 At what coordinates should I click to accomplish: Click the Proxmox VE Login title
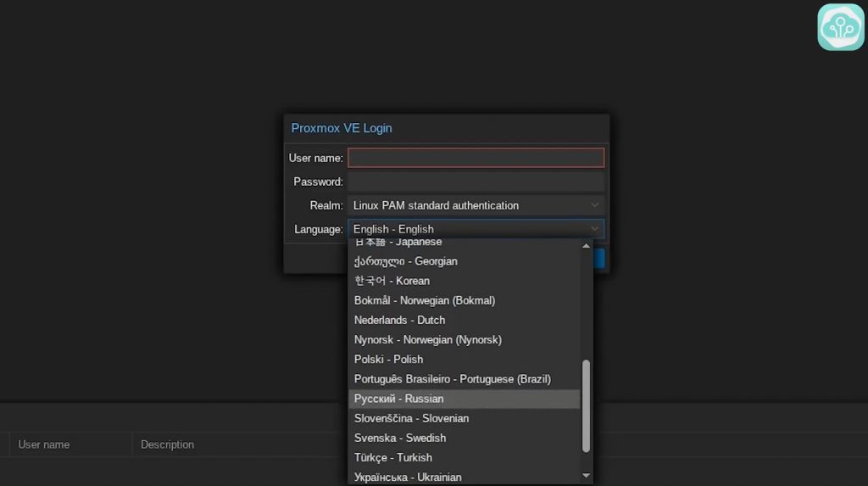pyautogui.click(x=342, y=128)
